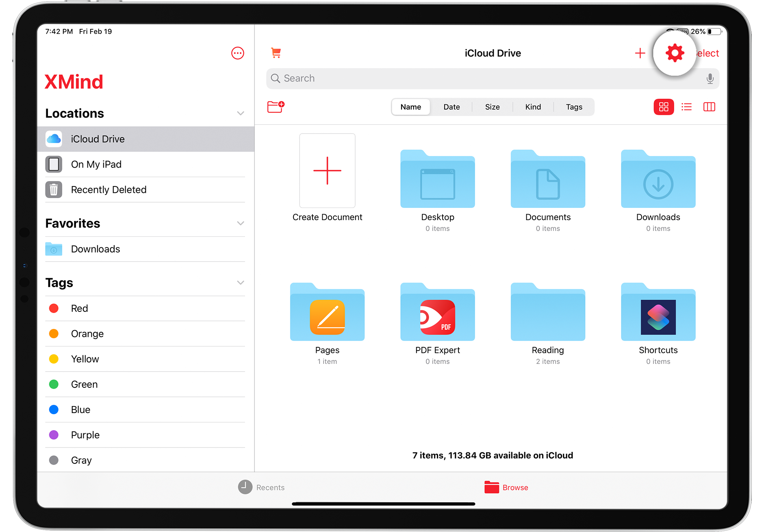Image resolution: width=764 pixels, height=532 pixels.
Task: Open the more options ellipsis menu
Action: [x=238, y=53]
